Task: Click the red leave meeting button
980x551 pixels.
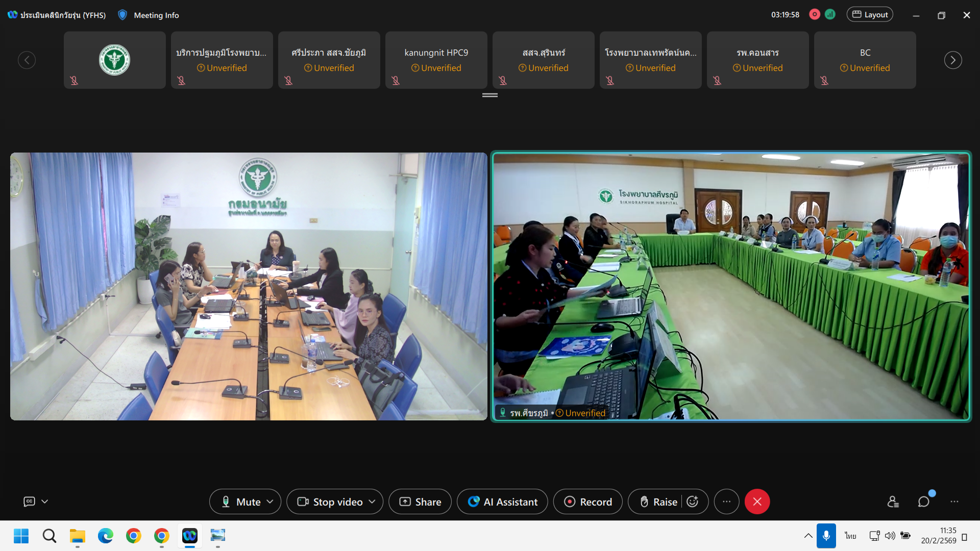Action: coord(757,502)
